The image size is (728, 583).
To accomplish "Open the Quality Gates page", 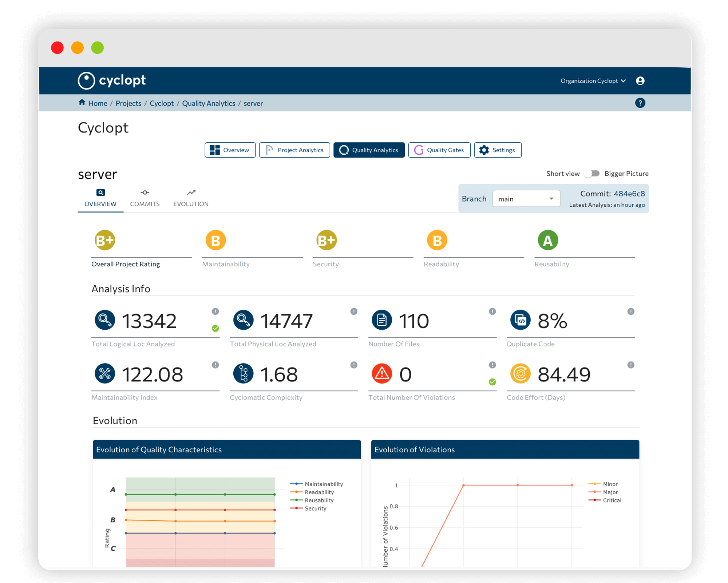I will click(x=439, y=150).
